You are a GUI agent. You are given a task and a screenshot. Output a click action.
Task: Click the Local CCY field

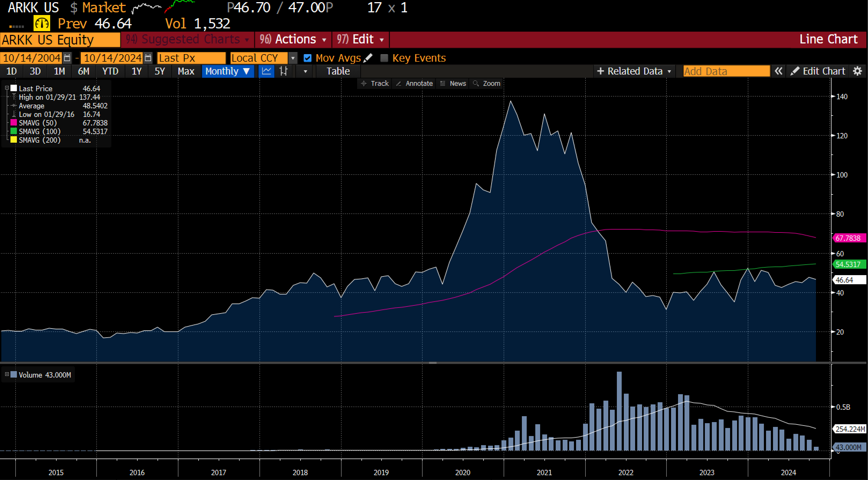(x=259, y=58)
